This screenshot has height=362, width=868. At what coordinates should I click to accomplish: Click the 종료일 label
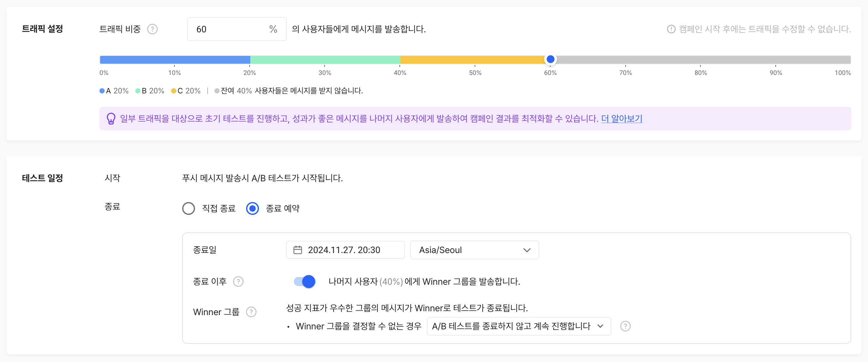click(205, 250)
